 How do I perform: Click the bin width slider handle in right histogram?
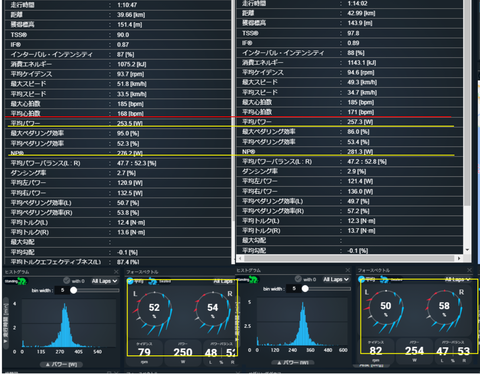[305, 289]
